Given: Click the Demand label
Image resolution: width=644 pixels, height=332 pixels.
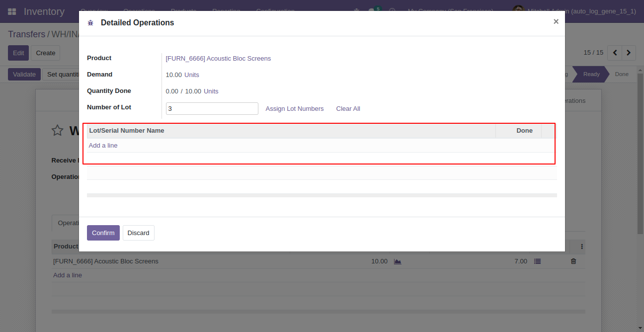Looking at the screenshot, I should click(99, 75).
